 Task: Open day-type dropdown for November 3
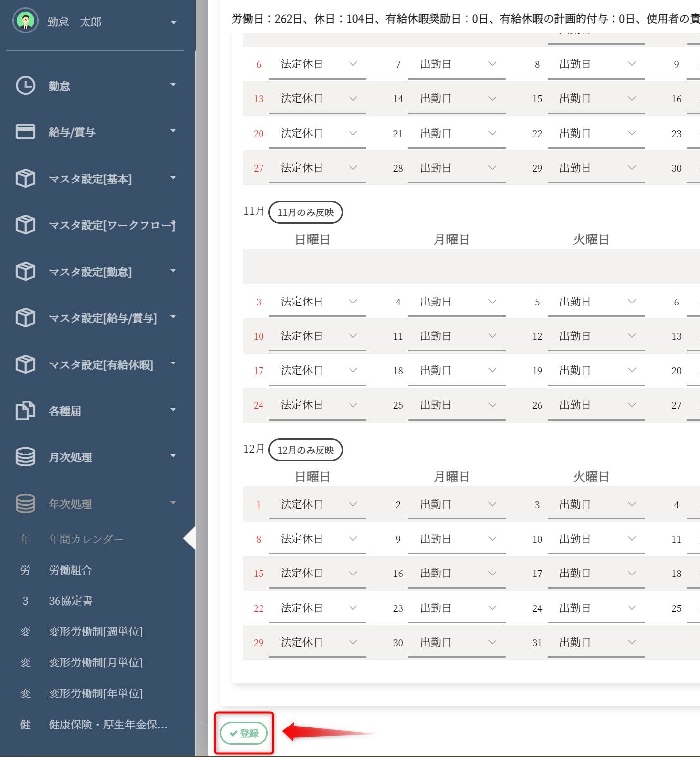317,302
